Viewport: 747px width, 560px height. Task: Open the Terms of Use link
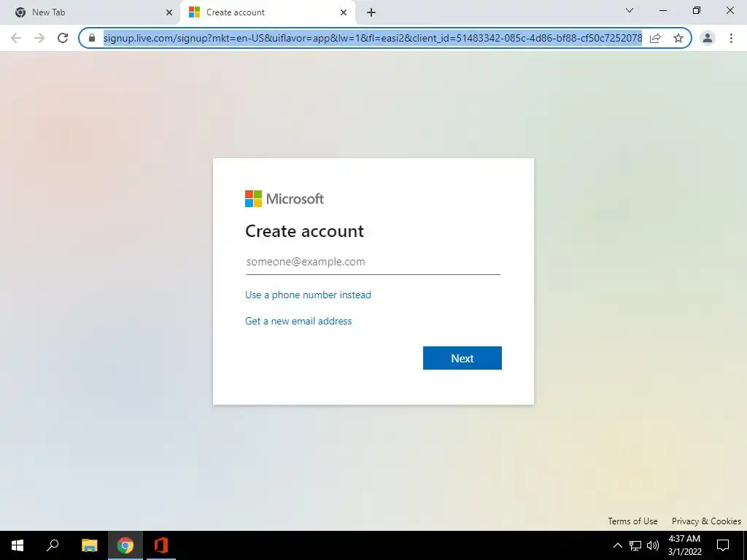tap(632, 521)
